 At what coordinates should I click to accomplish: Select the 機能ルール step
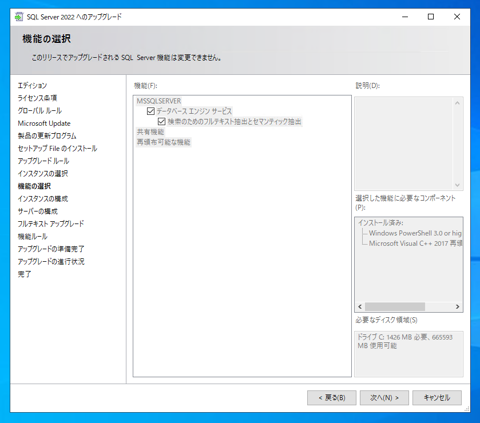[x=32, y=237]
